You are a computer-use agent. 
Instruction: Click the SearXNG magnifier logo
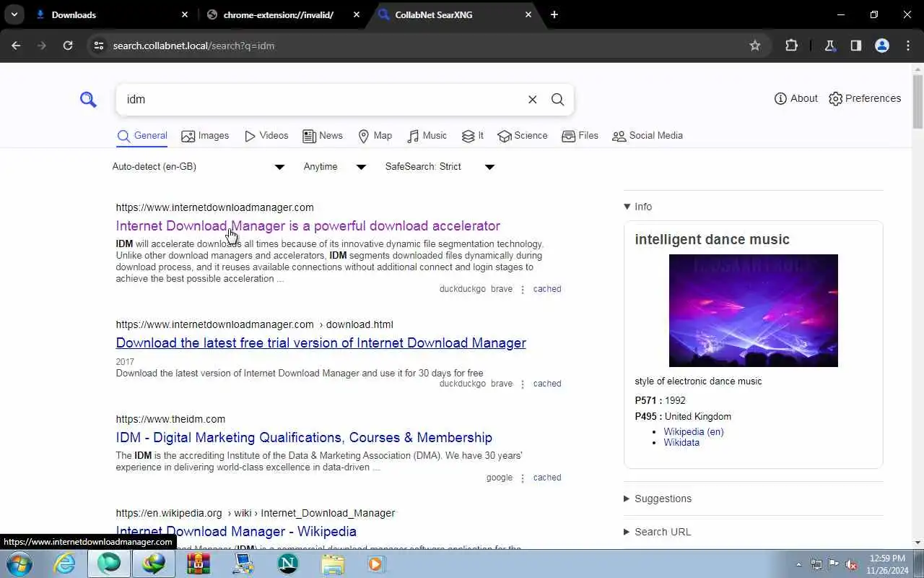pos(88,100)
